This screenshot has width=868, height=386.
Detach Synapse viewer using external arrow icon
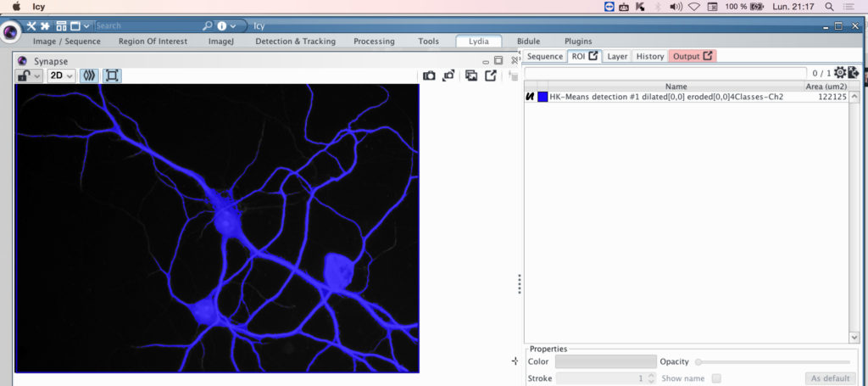tap(491, 76)
